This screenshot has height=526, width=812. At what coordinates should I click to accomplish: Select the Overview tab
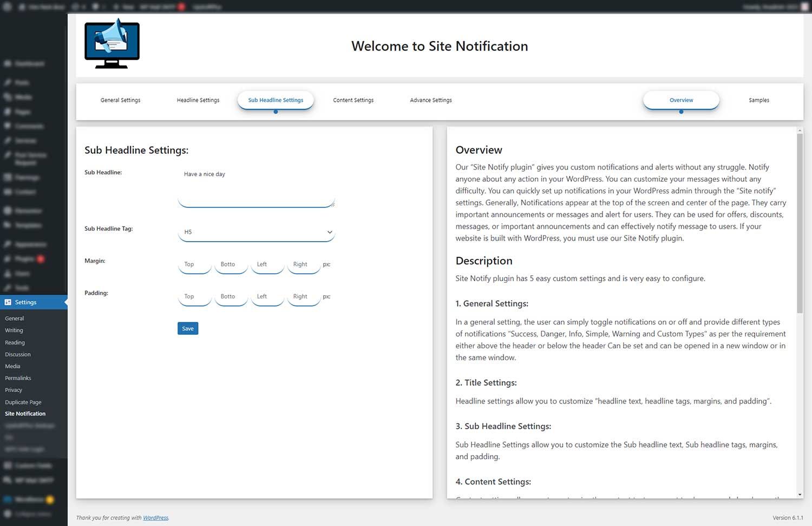point(681,100)
